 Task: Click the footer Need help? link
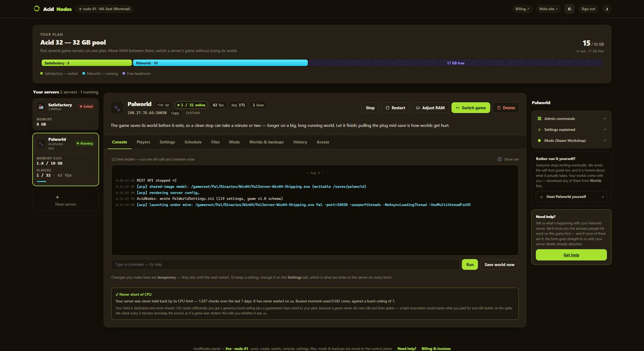(x=407, y=349)
